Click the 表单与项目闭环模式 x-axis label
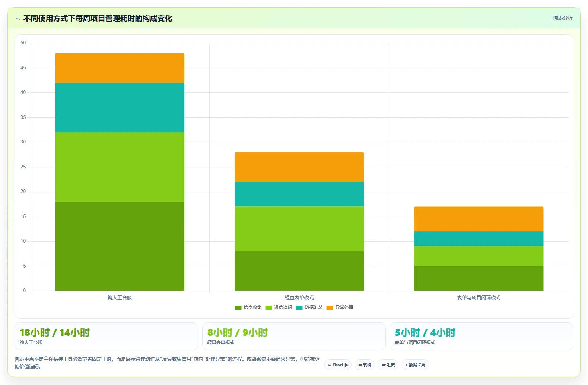Screen dimensions: 588x385 pos(479,297)
